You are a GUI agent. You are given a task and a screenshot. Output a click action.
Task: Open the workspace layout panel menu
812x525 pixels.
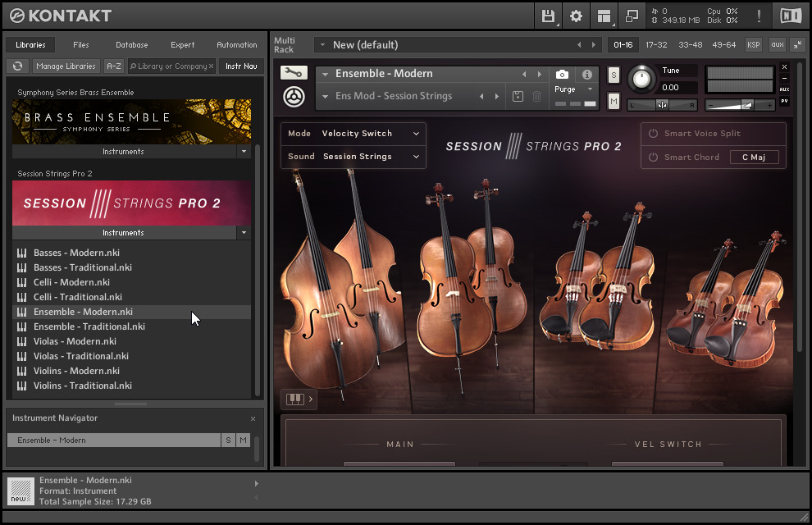[x=604, y=16]
